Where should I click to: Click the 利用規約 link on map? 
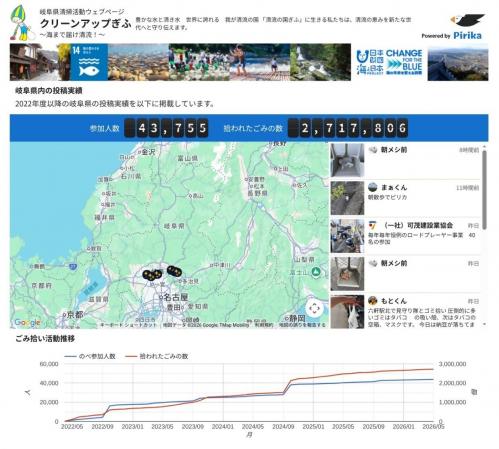pos(264,325)
